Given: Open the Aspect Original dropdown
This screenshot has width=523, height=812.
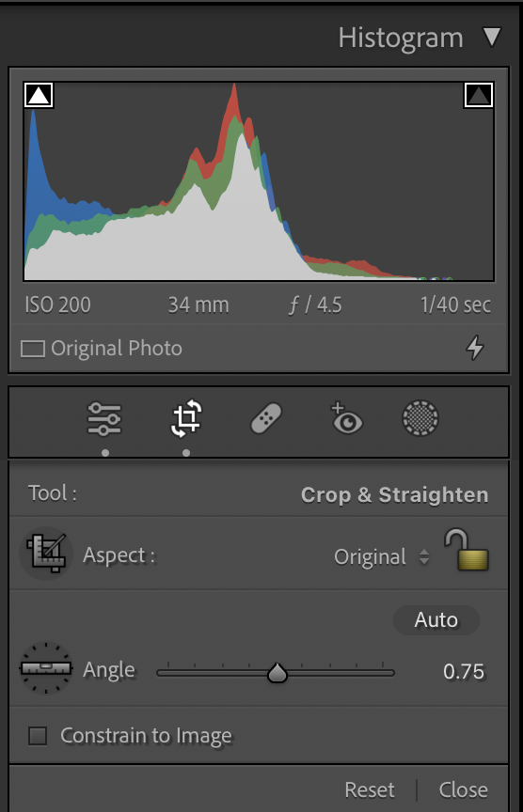Looking at the screenshot, I should coord(382,557).
